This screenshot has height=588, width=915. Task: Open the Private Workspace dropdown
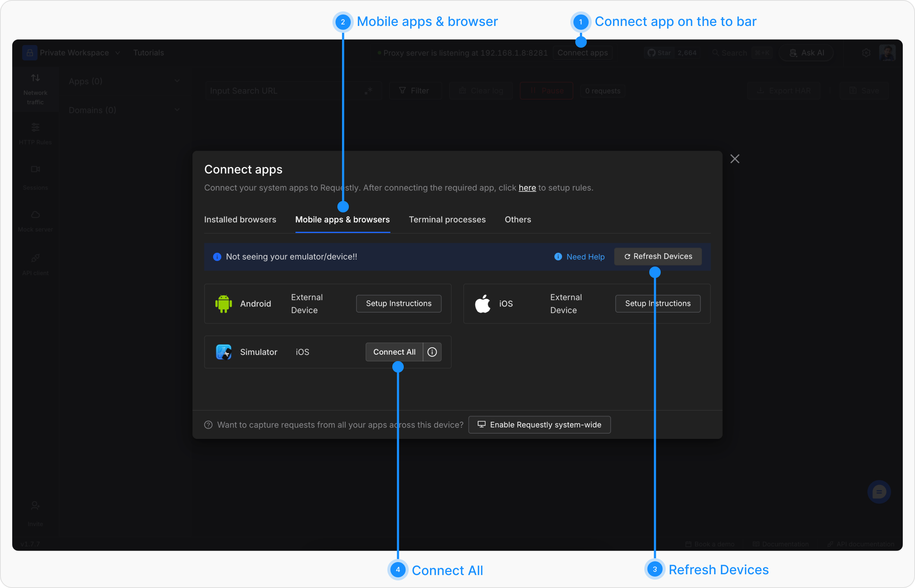(x=74, y=53)
